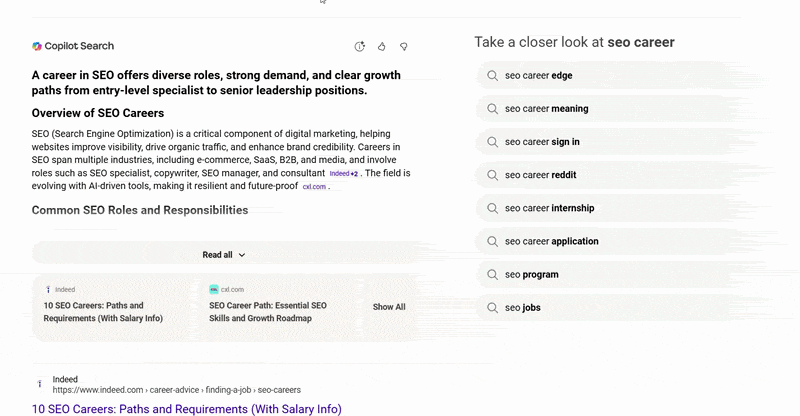Search for seo jobs suggestion
The width and height of the screenshot is (800, 416).
(607, 308)
